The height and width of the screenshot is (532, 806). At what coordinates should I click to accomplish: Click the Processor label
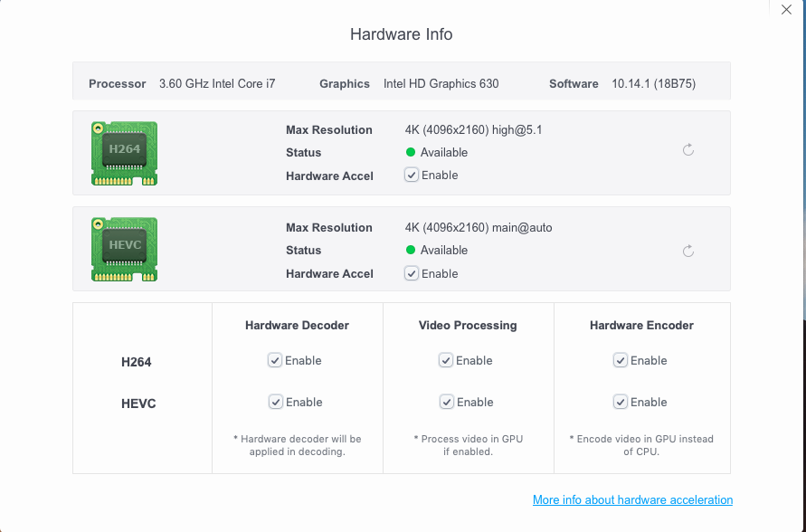point(118,84)
